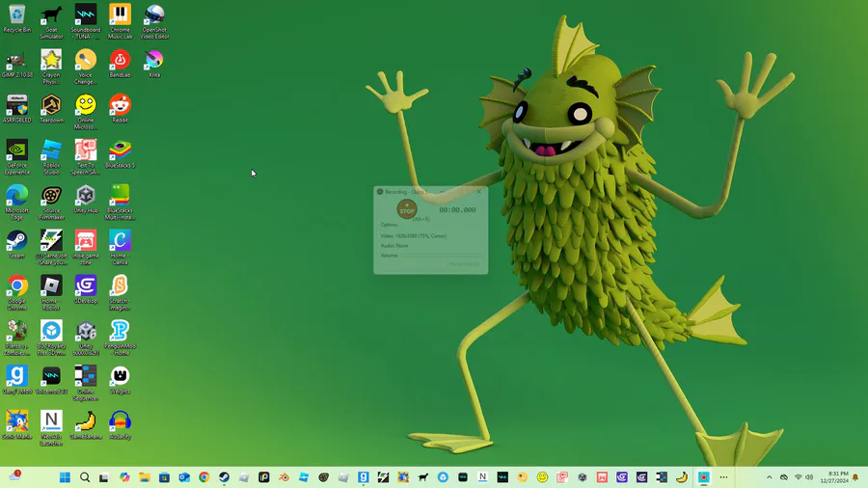The width and height of the screenshot is (868, 488).
Task: Select the Steam desktop shortcut
Action: tap(17, 245)
